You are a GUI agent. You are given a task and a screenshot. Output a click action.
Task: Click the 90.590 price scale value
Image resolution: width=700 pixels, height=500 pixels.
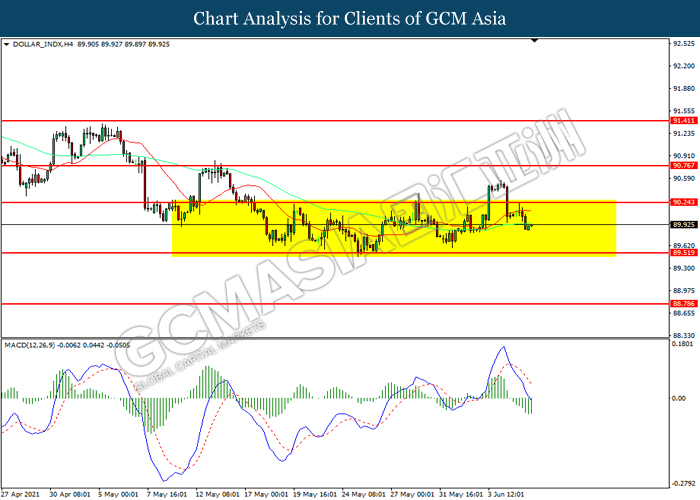point(683,179)
